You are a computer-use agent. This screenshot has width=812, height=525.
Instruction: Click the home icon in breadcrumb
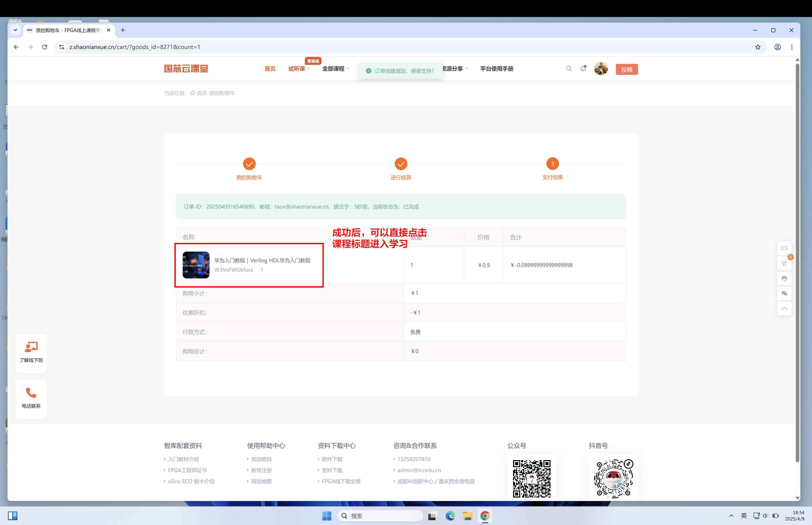coord(192,93)
